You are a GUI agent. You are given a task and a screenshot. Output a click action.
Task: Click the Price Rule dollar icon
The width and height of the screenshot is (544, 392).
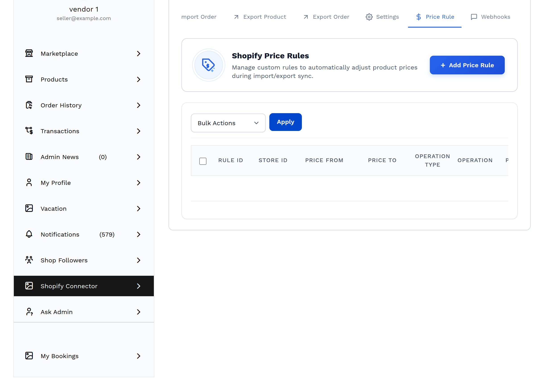point(419,17)
